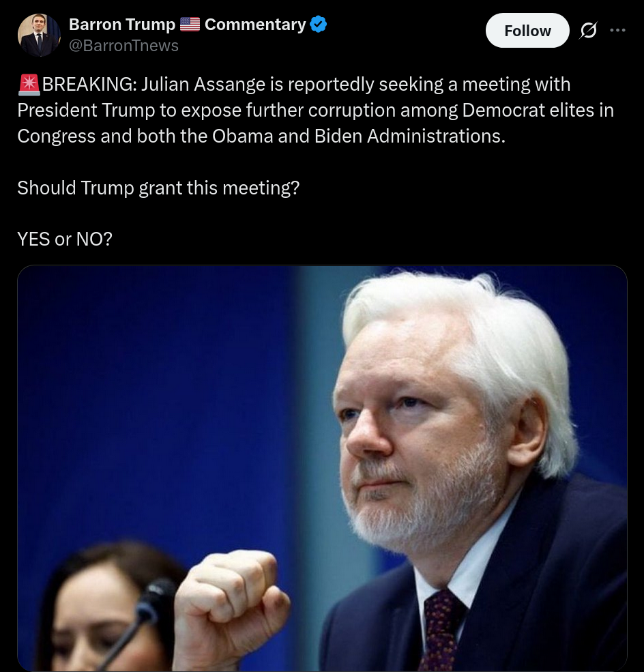The height and width of the screenshot is (672, 644).
Task: Open the Grok explain-post icon
Action: [588, 31]
